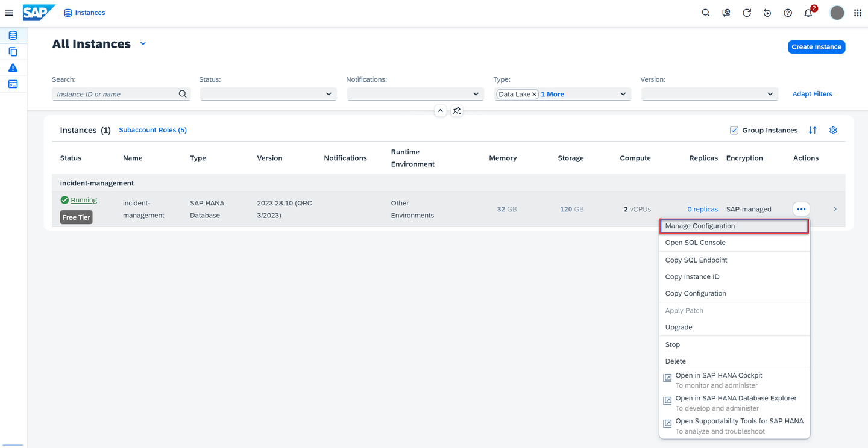Open the copy templates icon in sidebar
868x448 pixels.
(x=13, y=52)
